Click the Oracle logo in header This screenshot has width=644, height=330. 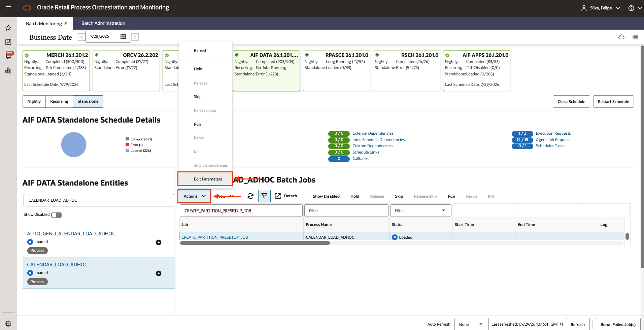coord(27,8)
